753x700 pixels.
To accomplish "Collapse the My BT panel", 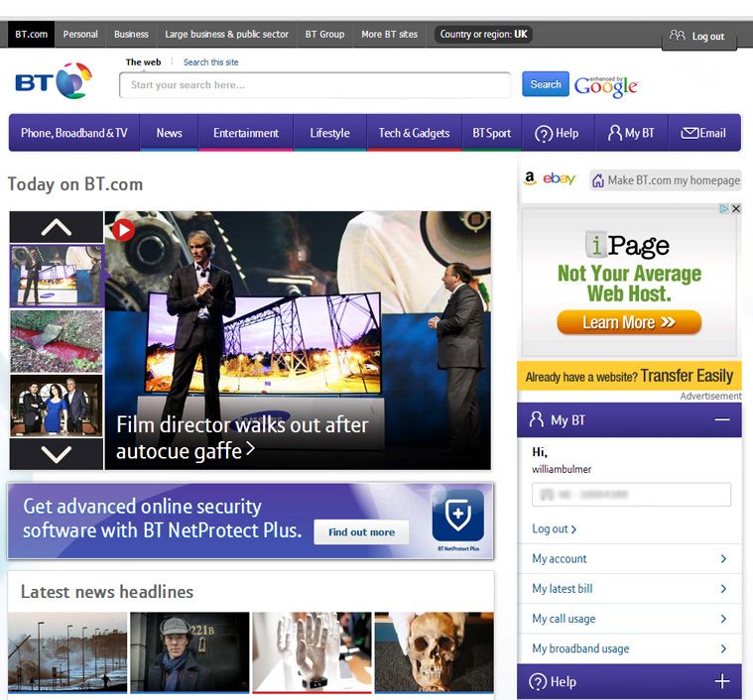I will tap(722, 419).
